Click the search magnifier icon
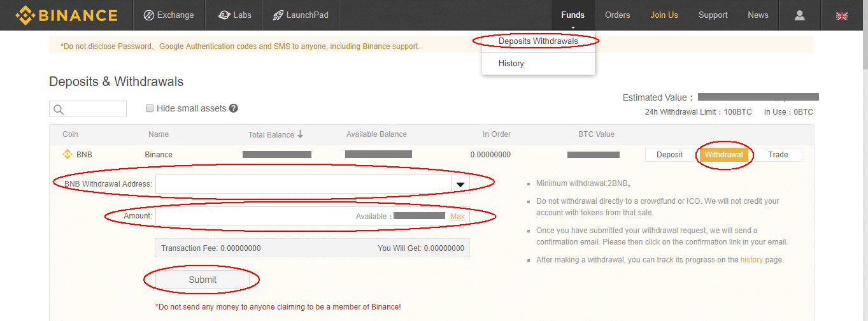Viewport: 868px width, 321px height. point(59,110)
